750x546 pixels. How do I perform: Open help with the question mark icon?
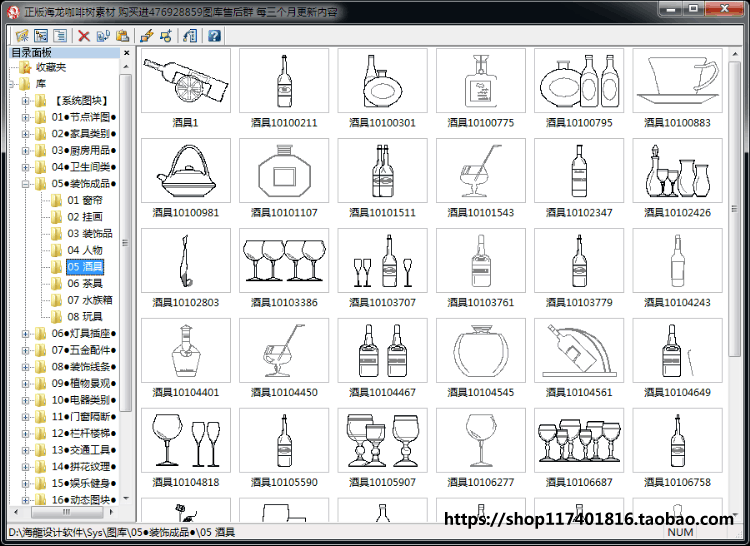pos(214,36)
